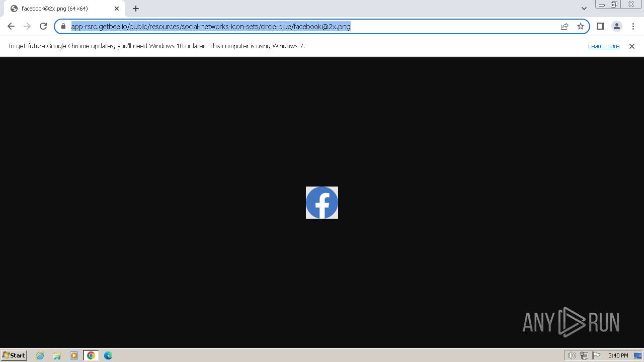Go back to the previous page

[11, 26]
